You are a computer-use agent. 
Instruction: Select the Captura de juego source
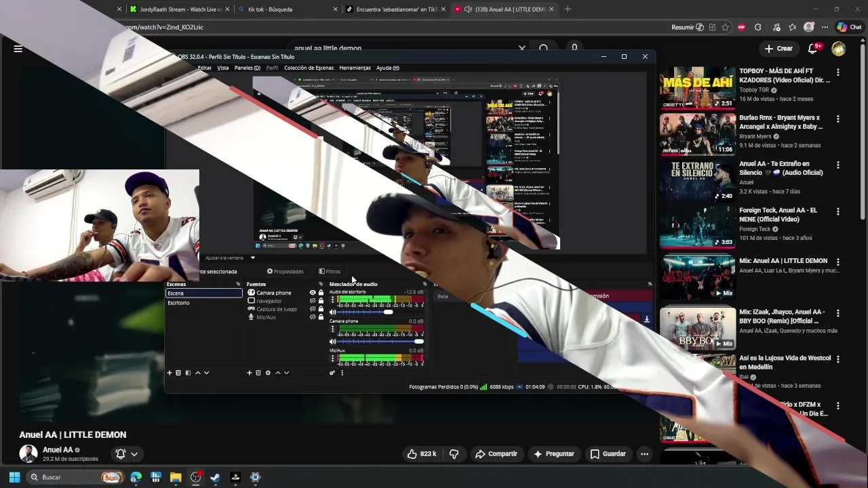[277, 309]
